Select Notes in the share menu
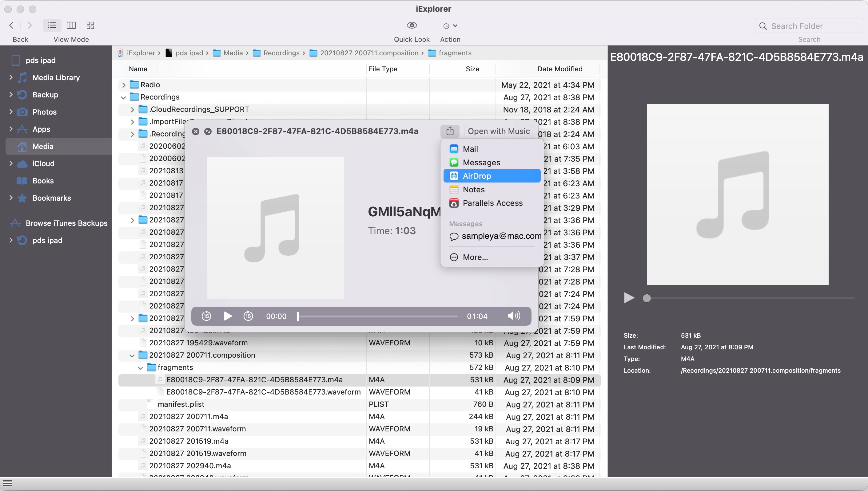Viewport: 868px width, 491px height. pyautogui.click(x=473, y=190)
